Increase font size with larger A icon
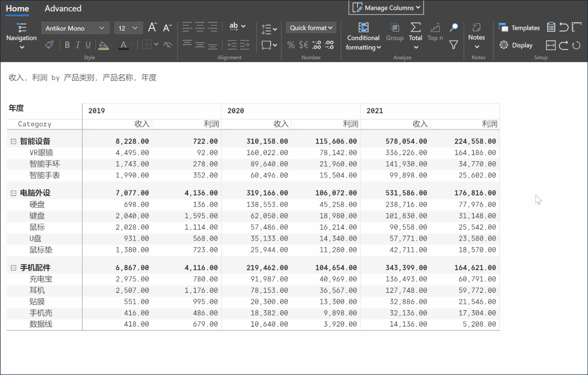 tap(152, 27)
